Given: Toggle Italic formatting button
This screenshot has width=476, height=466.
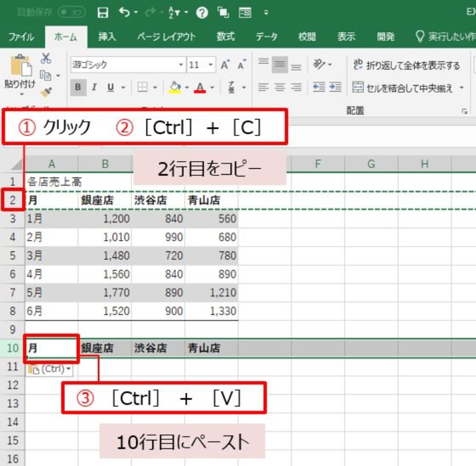Looking at the screenshot, I should [x=95, y=87].
